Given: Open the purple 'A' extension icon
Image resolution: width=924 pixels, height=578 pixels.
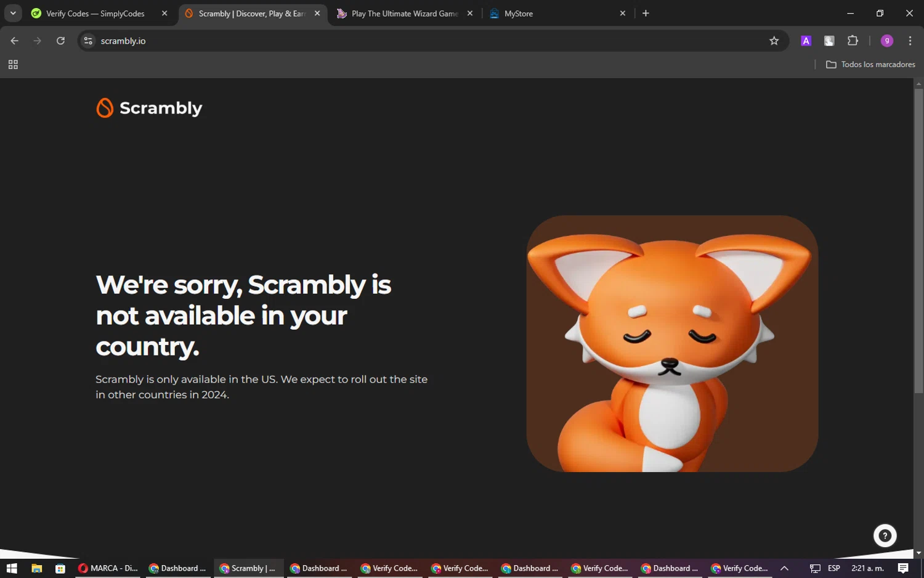Looking at the screenshot, I should [x=806, y=41].
